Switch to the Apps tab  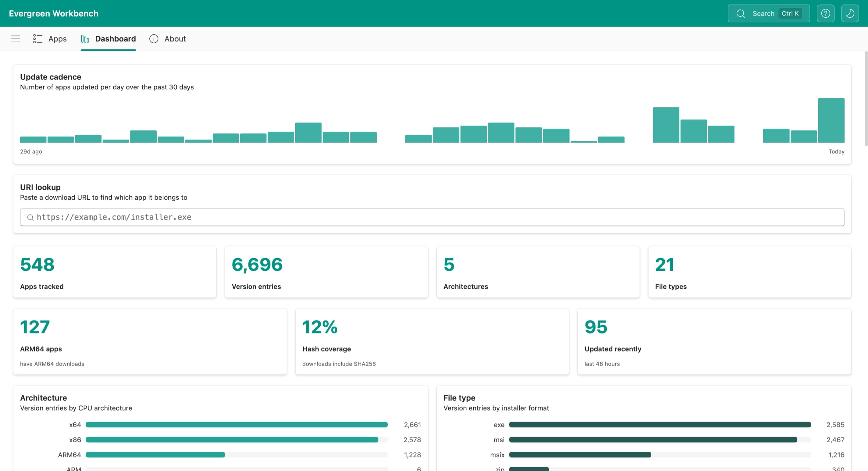coord(50,38)
